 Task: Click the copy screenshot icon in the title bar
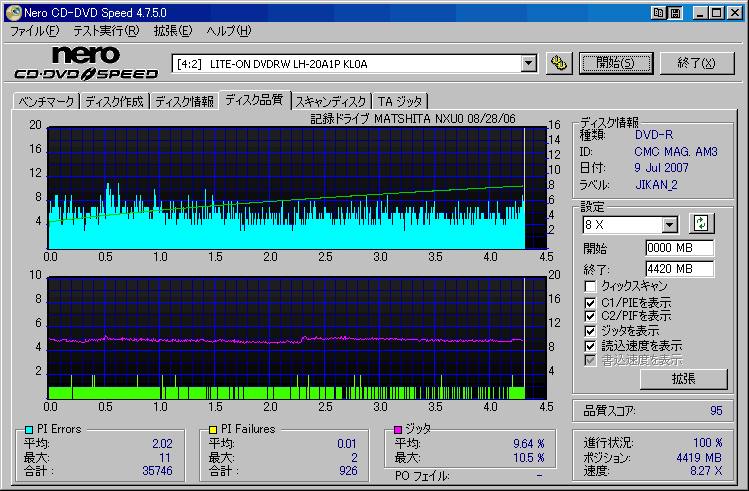(659, 13)
